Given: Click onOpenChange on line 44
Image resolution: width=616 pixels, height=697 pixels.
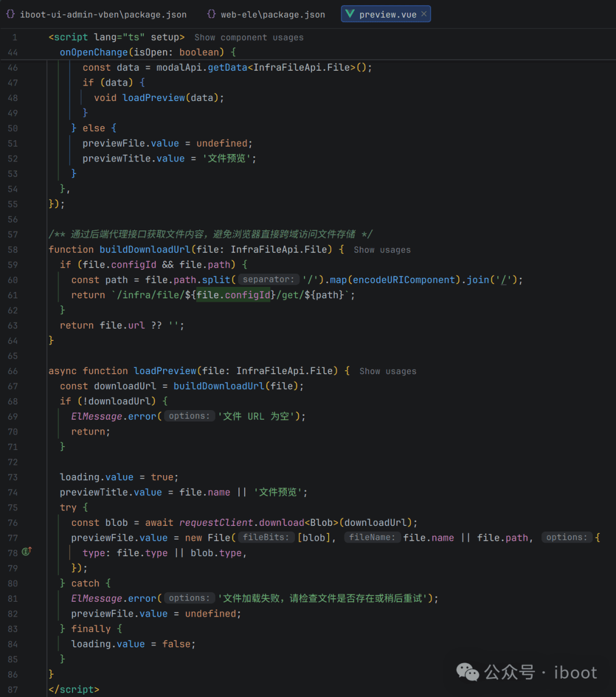Looking at the screenshot, I should pos(94,52).
